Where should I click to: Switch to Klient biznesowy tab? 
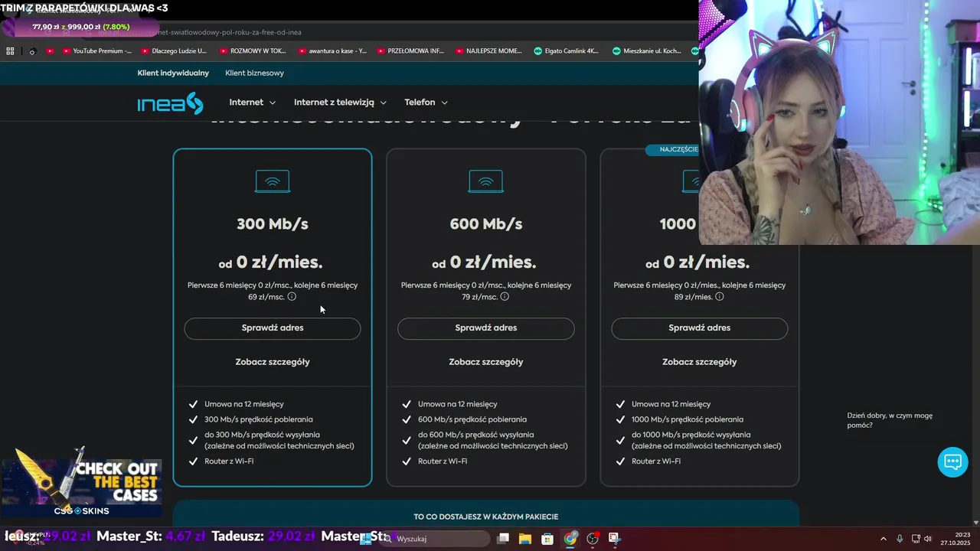254,73
